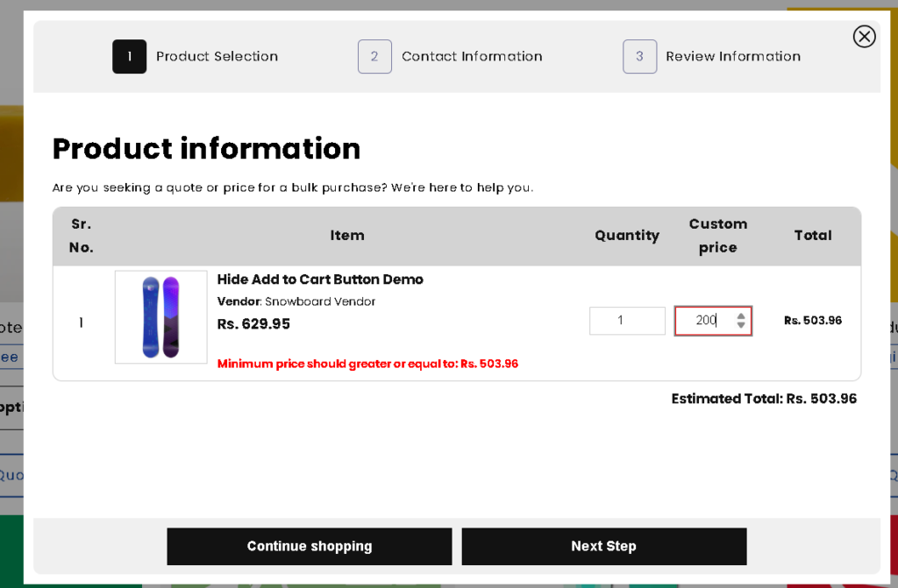Click the step 3 number badge
This screenshot has width=898, height=588.
pyautogui.click(x=639, y=57)
